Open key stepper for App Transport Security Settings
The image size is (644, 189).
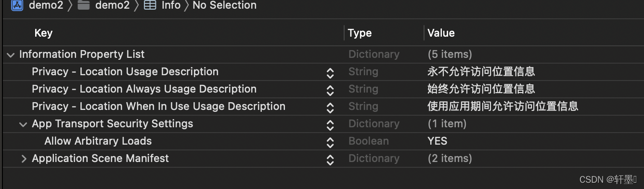pos(330,124)
